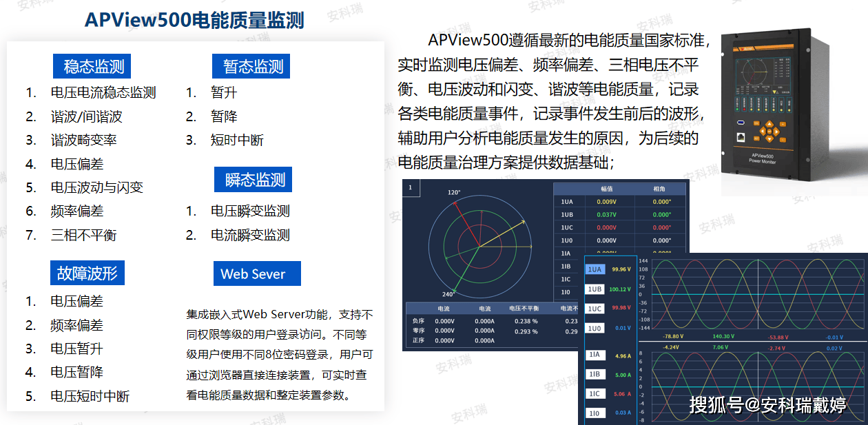Click the 99.96 V reading beside 1UA
Screen dimensions: 868x425
point(621,269)
